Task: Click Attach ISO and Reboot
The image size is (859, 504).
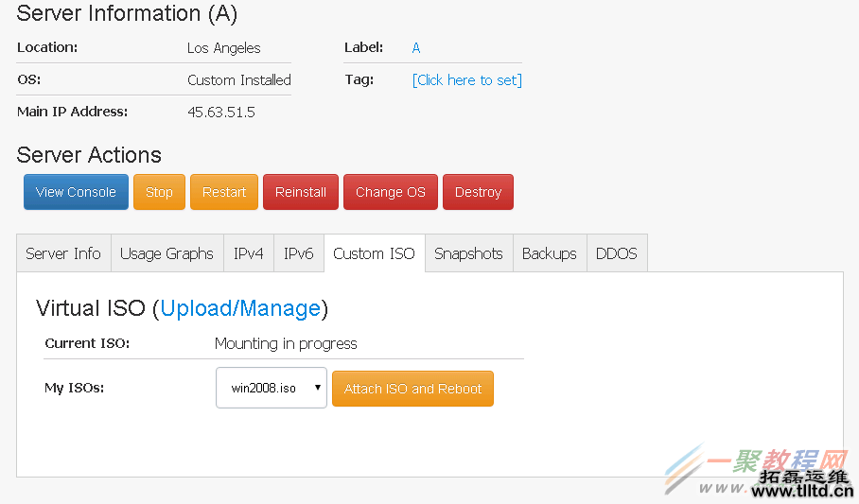Action: [x=412, y=389]
